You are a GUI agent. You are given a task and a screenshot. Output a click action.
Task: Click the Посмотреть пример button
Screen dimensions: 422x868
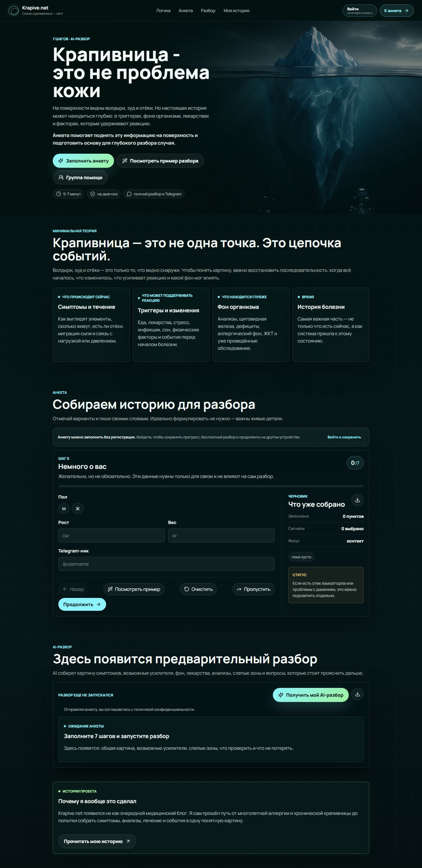[134, 589]
